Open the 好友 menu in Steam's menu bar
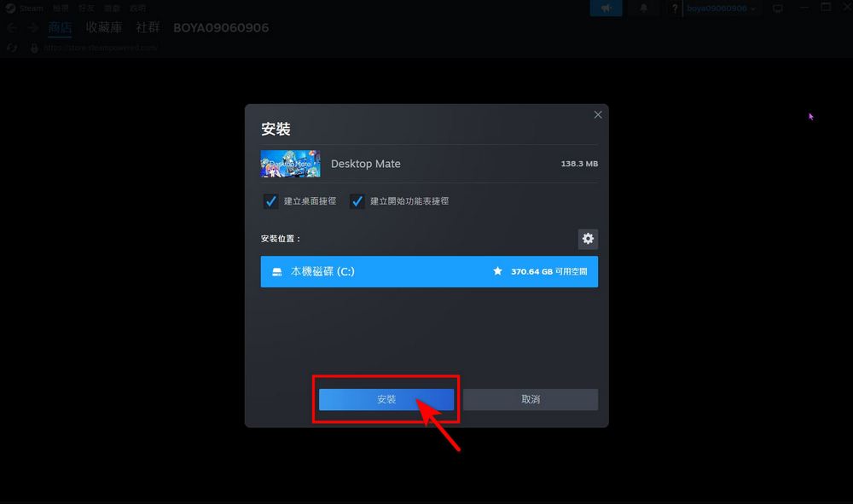 86,9
